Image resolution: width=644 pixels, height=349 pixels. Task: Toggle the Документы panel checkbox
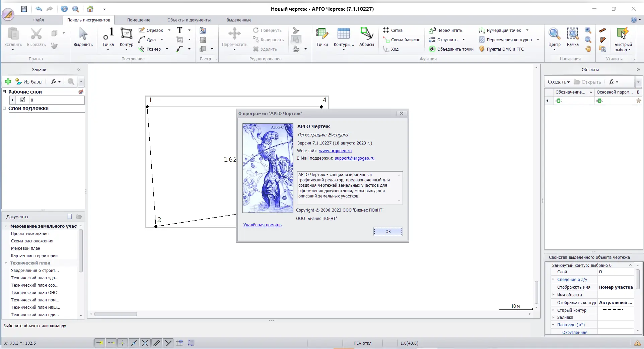click(70, 217)
